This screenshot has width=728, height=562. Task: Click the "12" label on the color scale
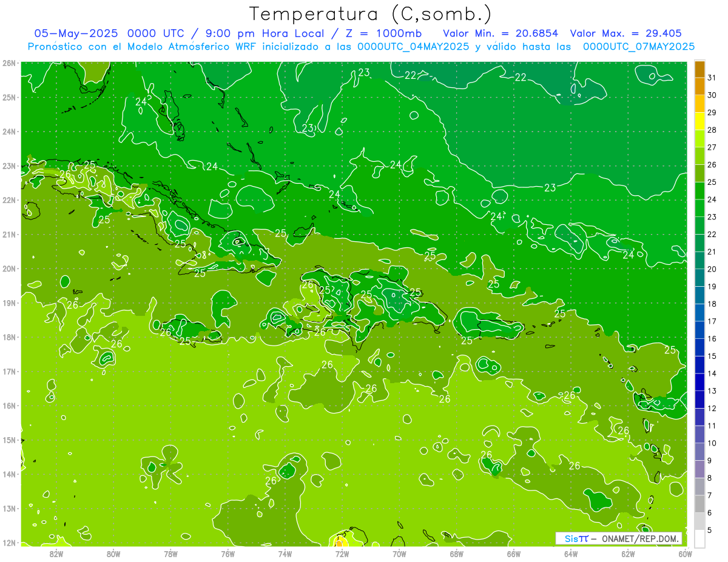712,408
